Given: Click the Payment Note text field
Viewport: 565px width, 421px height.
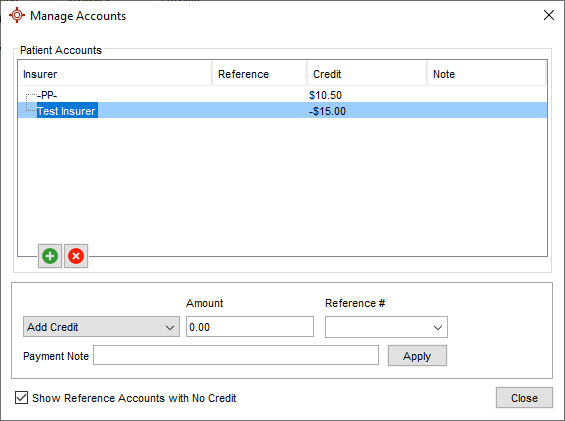Looking at the screenshot, I should click(x=236, y=355).
